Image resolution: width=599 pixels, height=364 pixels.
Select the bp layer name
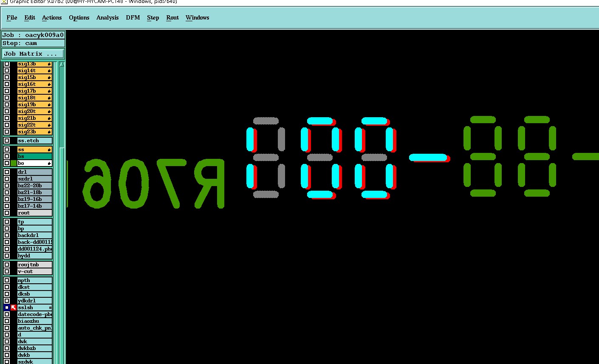[x=35, y=229]
